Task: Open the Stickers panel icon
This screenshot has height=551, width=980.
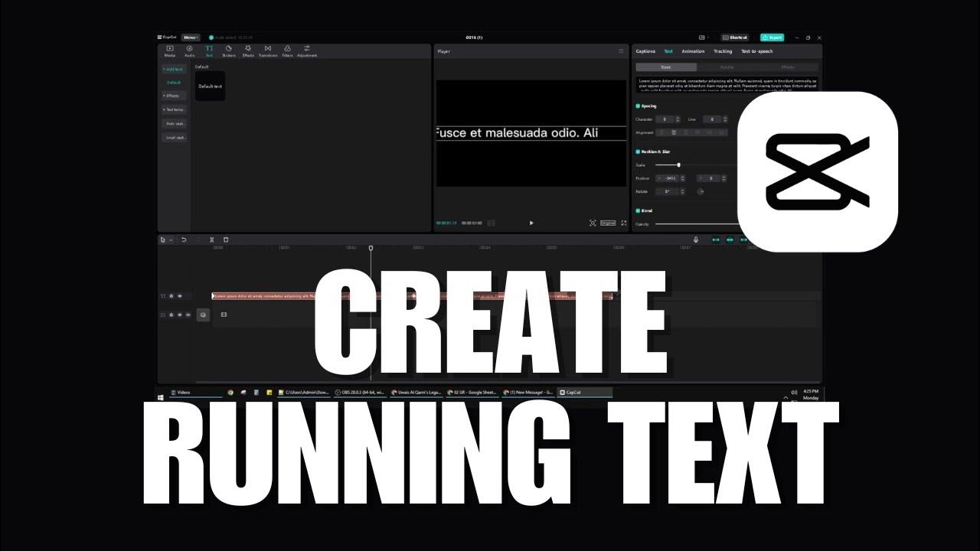Action: coord(228,51)
